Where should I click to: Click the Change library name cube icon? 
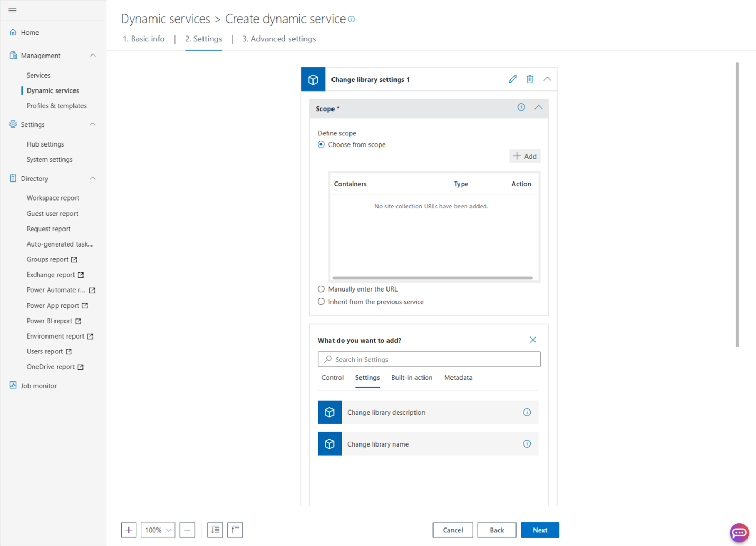pos(329,444)
